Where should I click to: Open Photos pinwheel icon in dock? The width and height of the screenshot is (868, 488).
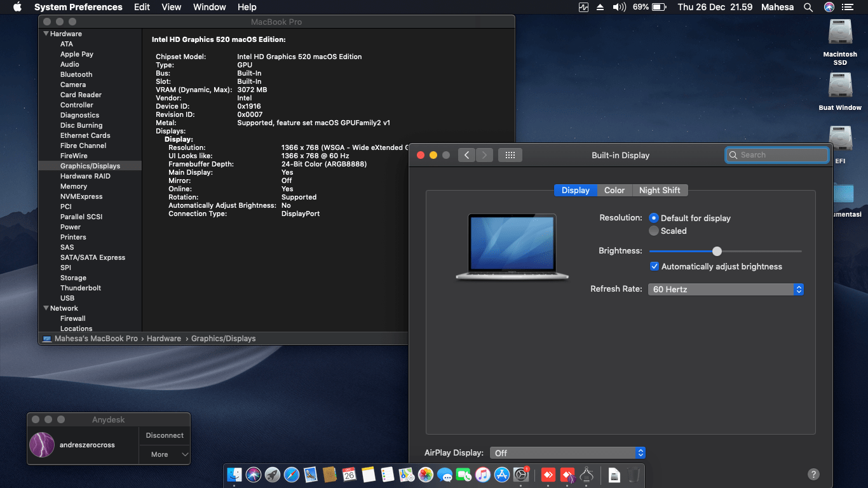coord(426,474)
